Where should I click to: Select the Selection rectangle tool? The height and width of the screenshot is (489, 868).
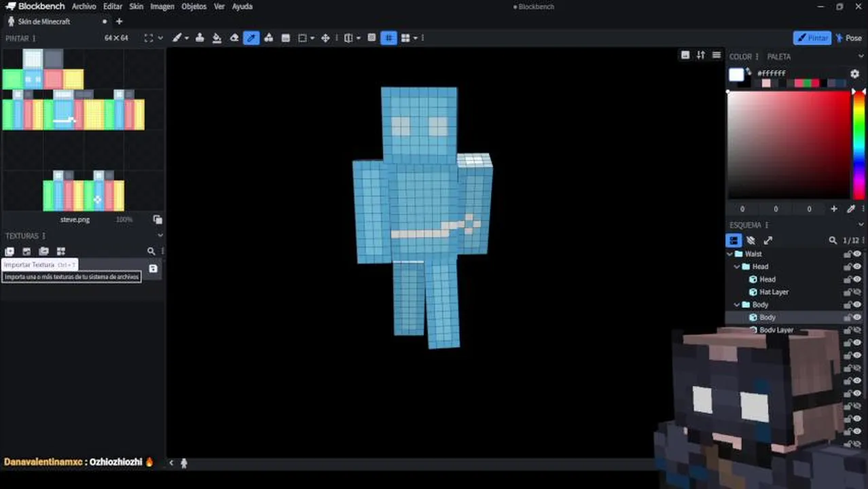[303, 38]
